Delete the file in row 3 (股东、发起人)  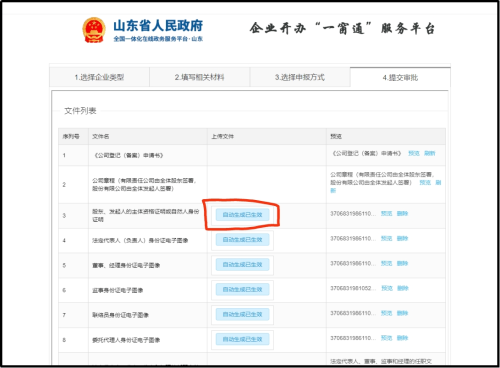402,213
